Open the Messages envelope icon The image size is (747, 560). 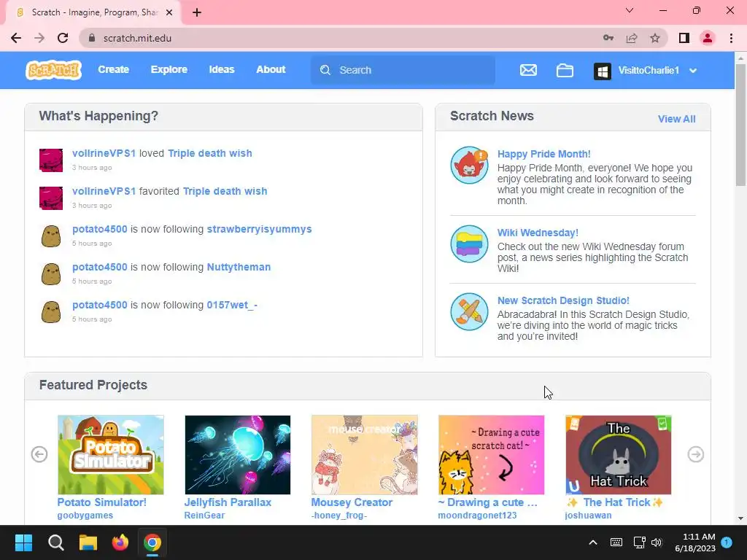(528, 71)
